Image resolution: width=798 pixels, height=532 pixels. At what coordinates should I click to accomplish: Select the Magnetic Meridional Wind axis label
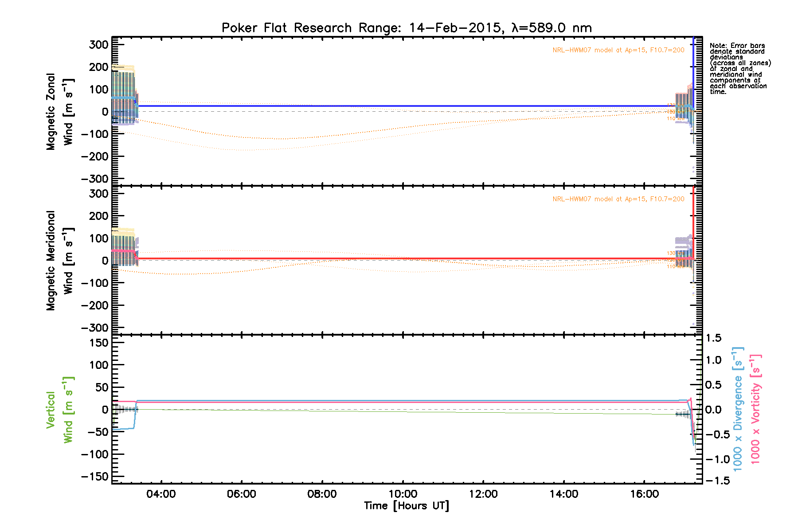pos(59,261)
